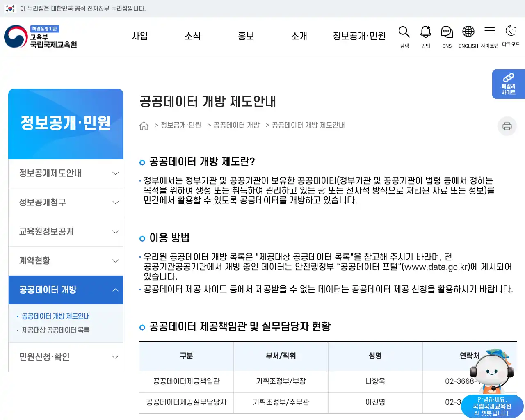Click the 기획조정부/부장 table cell

(x=281, y=381)
